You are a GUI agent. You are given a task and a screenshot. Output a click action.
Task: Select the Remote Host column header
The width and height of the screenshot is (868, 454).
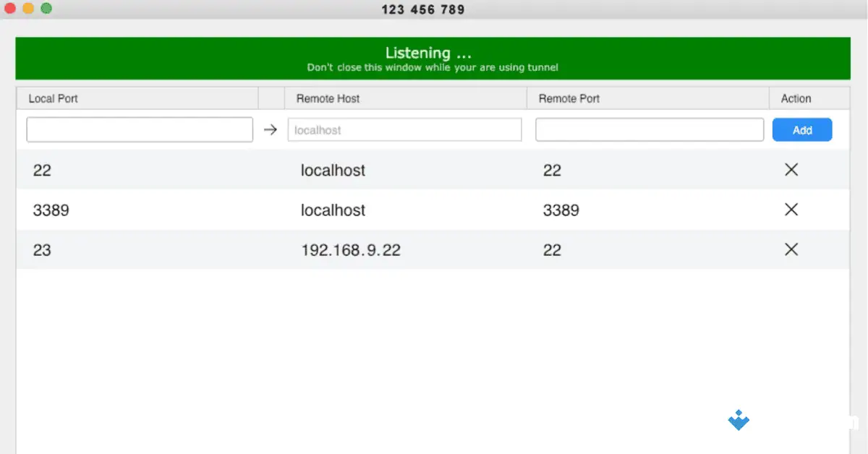pyautogui.click(x=328, y=98)
